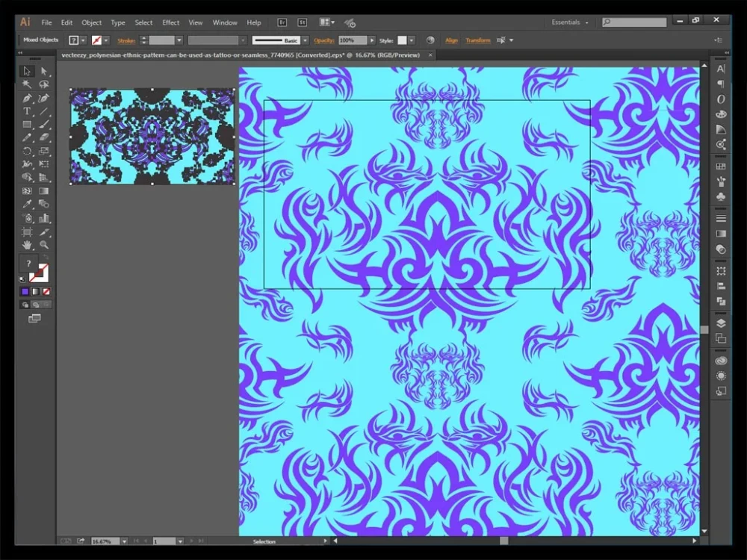Pick the Eyedropper tool
747x560 pixels.
click(x=27, y=205)
